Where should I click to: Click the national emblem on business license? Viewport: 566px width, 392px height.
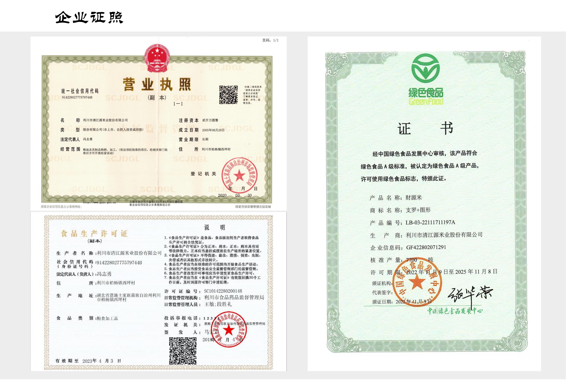coord(157,58)
